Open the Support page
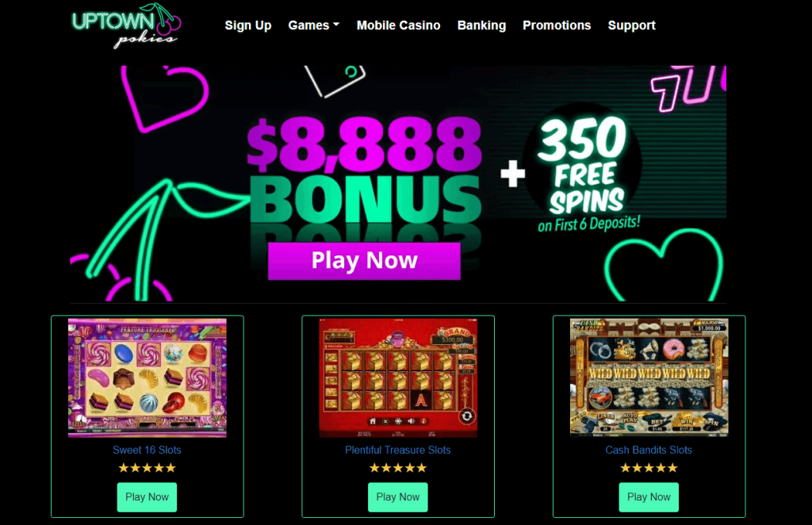This screenshot has height=525, width=812. coord(631,25)
